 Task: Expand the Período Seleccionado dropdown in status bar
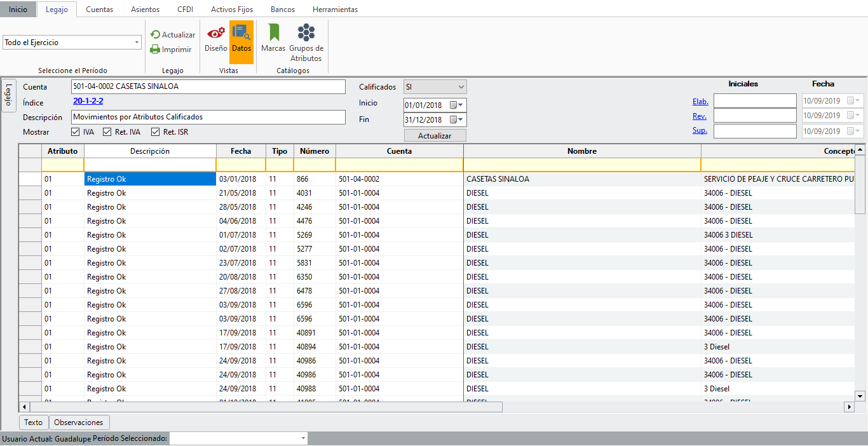tap(303, 439)
